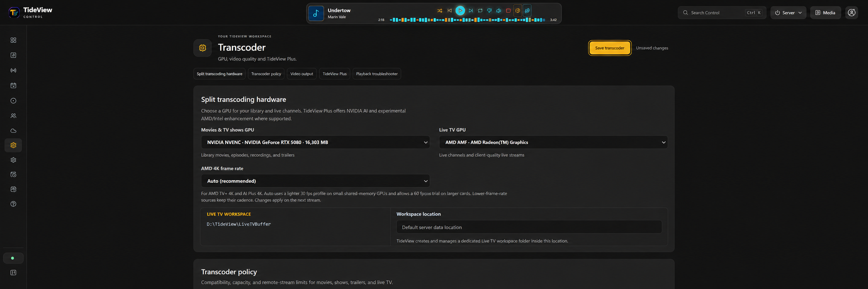Select Transcoder policy tab
This screenshot has height=289, width=868.
(266, 74)
